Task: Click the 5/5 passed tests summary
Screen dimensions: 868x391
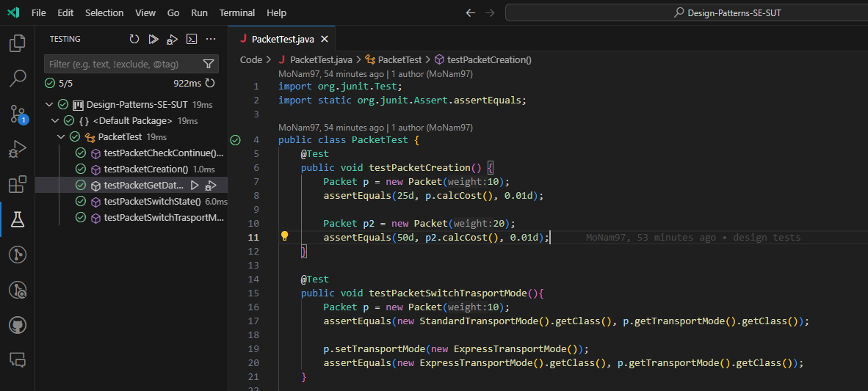Action: click(59, 84)
